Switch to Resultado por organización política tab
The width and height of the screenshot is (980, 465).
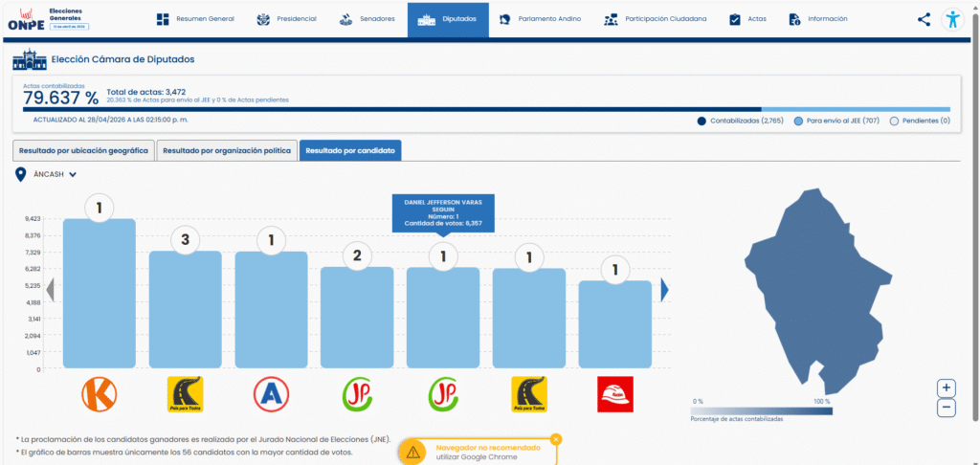click(225, 151)
